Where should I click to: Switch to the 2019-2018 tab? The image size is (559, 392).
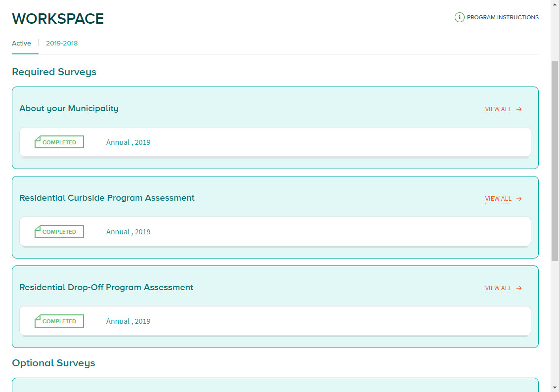click(62, 44)
